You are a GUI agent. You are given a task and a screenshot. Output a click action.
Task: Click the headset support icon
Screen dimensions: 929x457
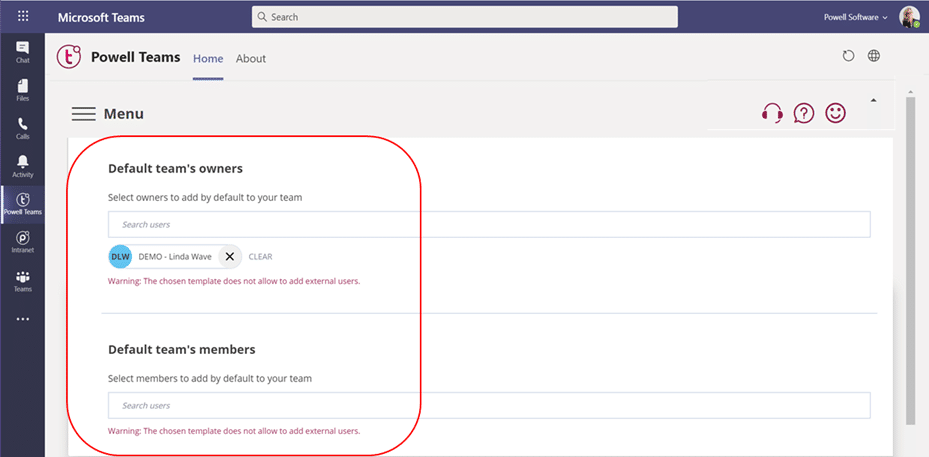[x=772, y=113]
